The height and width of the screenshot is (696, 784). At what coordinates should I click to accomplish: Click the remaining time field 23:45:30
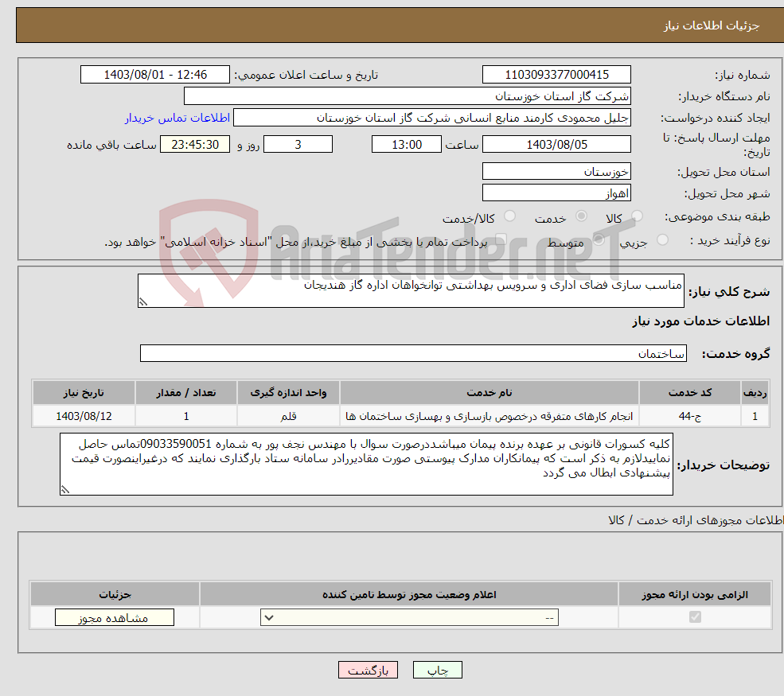[195, 145]
